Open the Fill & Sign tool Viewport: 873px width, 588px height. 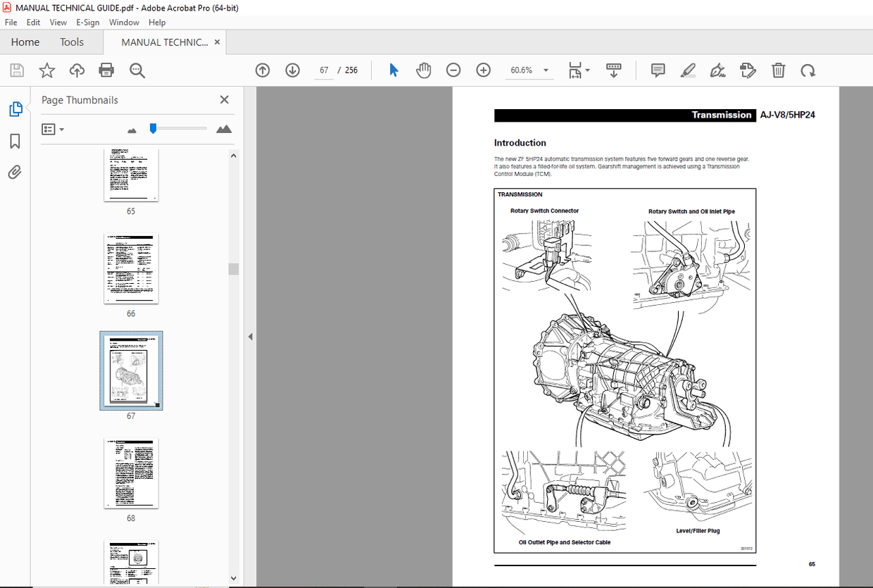click(717, 70)
